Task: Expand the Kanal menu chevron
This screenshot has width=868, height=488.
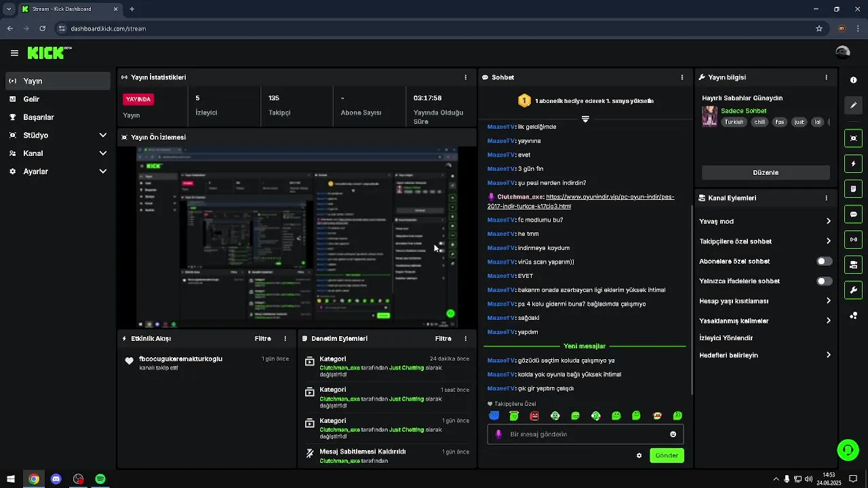Action: click(x=103, y=154)
